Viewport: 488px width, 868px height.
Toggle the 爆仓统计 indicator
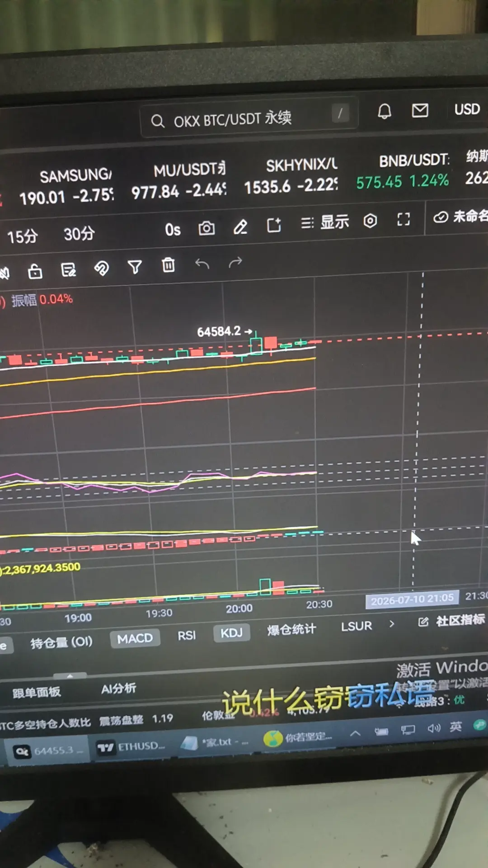point(291,630)
